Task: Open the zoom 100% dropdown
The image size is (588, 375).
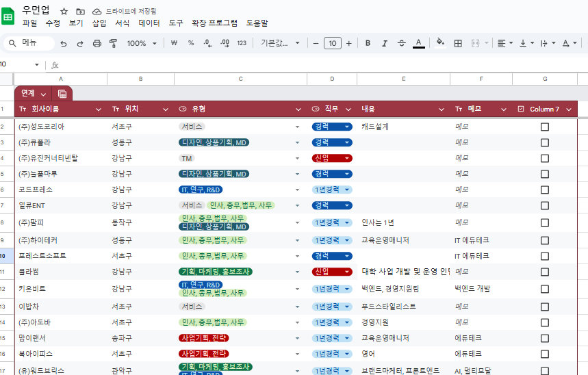Action: (x=142, y=44)
